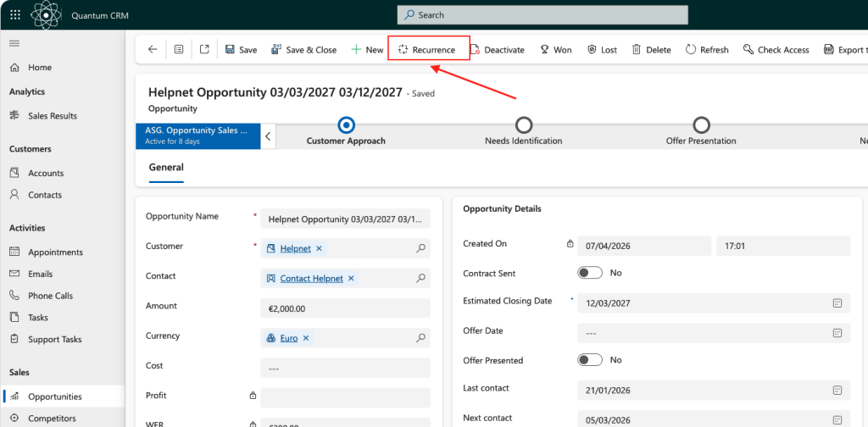Select the General tab
Screen dimensions: 868x427
(166, 168)
